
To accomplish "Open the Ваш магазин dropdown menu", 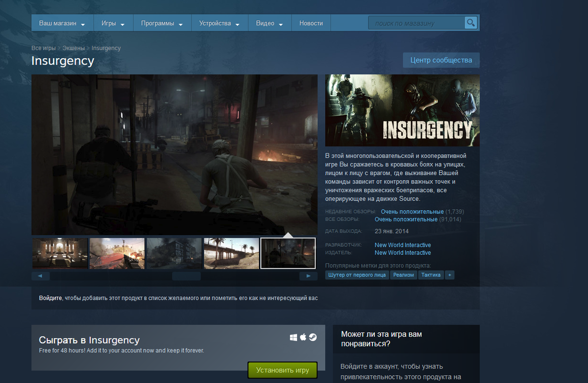I will pyautogui.click(x=62, y=23).
